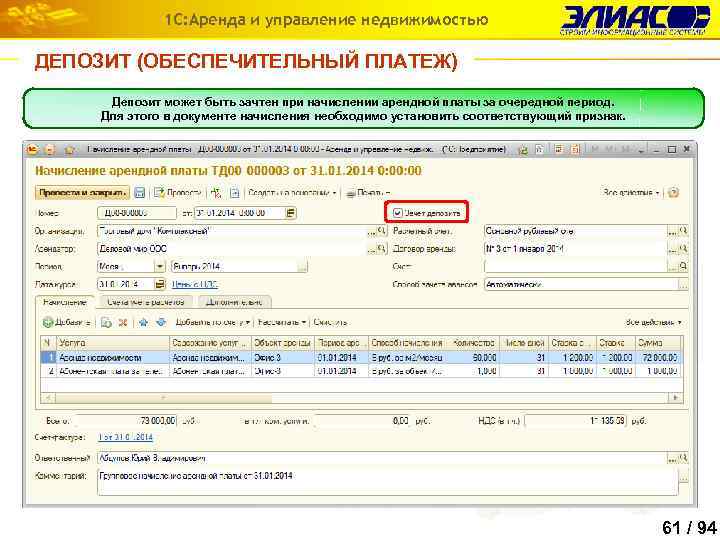Click ellipsis button of Способ зачета авансов
This screenshot has height=540, width=720.
click(683, 285)
